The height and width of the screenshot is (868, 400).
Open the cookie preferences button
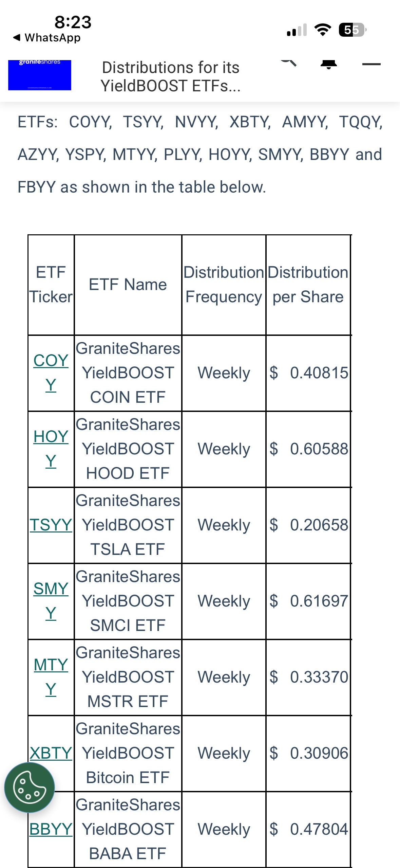point(30,787)
